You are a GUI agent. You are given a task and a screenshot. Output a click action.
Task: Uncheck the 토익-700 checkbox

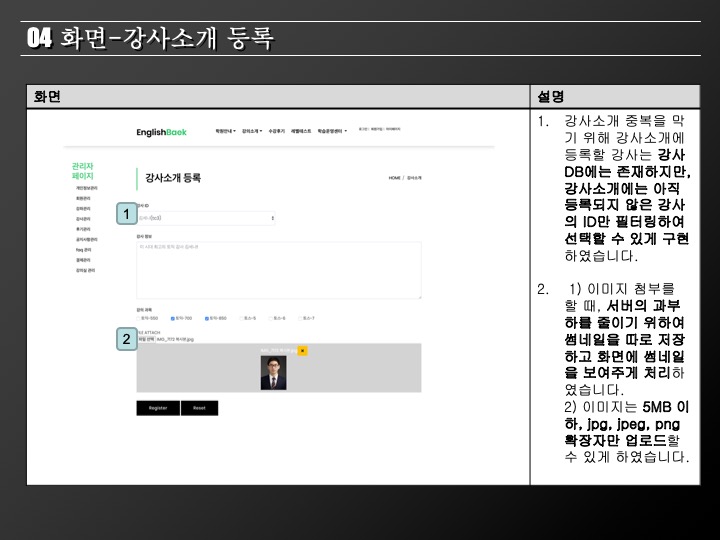tap(173, 318)
